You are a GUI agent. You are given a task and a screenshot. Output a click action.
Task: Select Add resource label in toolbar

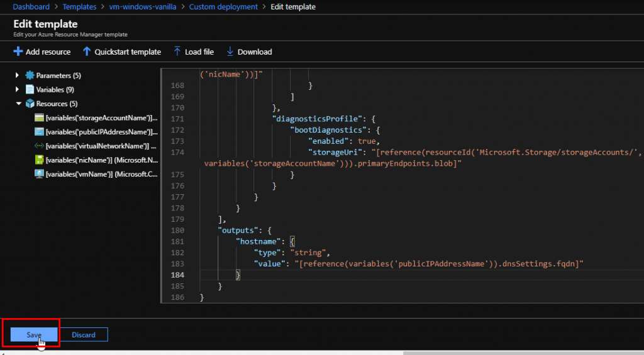click(48, 52)
